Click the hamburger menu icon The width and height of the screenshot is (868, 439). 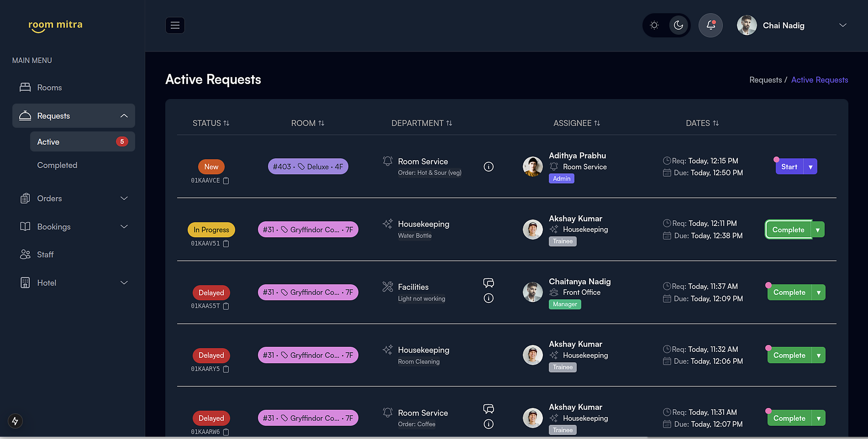(x=175, y=25)
